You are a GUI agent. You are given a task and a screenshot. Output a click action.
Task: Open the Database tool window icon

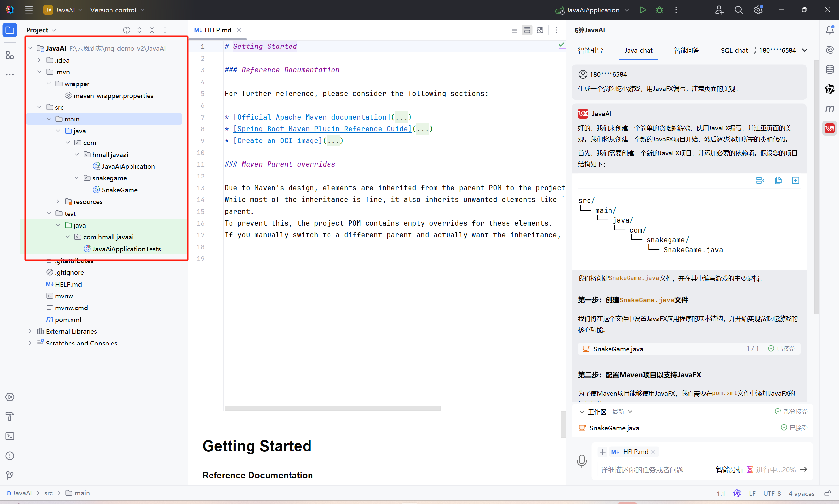point(829,70)
